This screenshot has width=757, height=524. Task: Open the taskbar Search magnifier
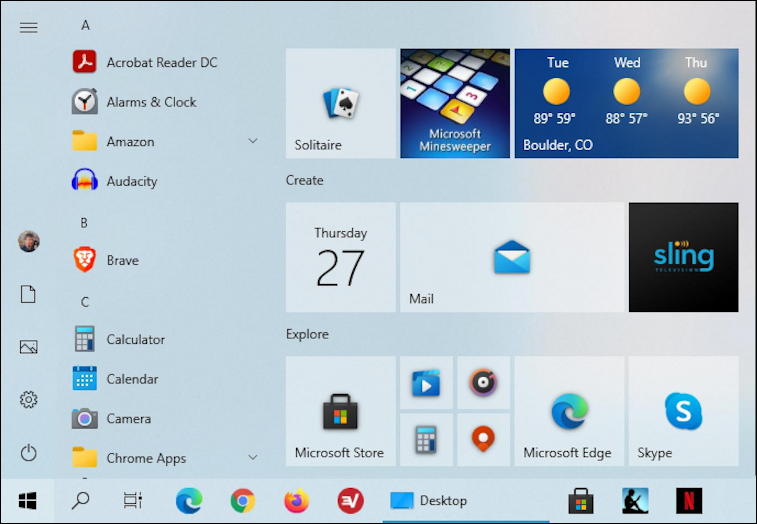pos(80,500)
